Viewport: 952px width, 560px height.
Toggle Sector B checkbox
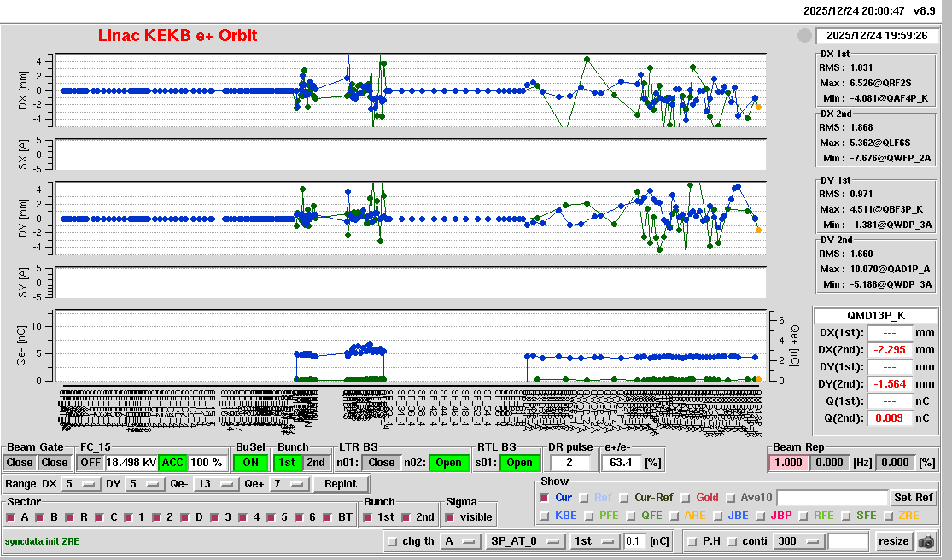click(x=40, y=517)
